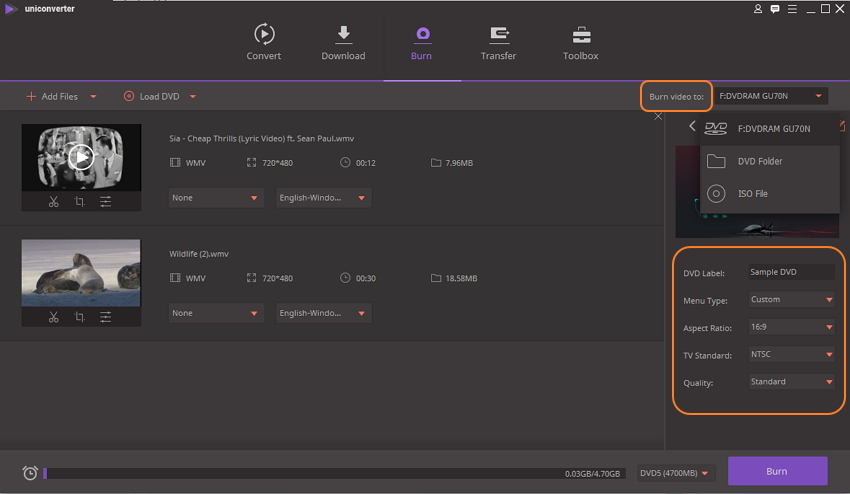The image size is (850, 494).
Task: Open the Quality dropdown
Action: (x=791, y=382)
